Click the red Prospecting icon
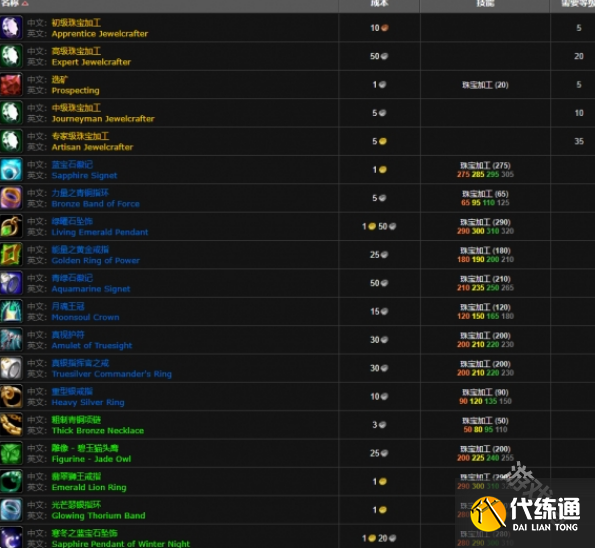 [11, 84]
